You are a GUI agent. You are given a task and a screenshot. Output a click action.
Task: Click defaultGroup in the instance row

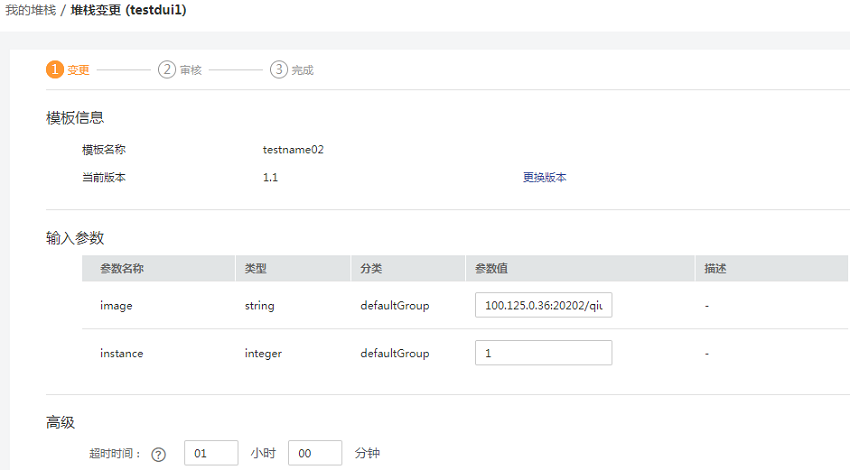pos(395,353)
